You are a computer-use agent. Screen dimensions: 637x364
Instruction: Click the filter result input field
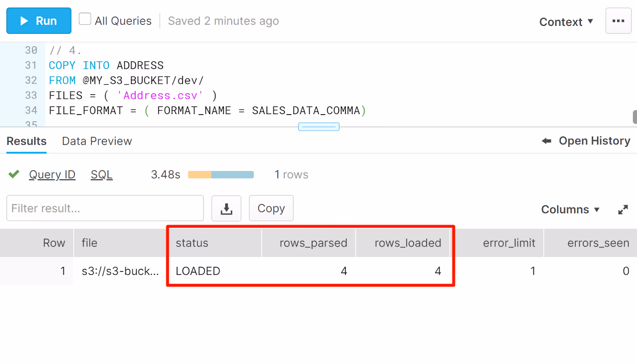[105, 208]
